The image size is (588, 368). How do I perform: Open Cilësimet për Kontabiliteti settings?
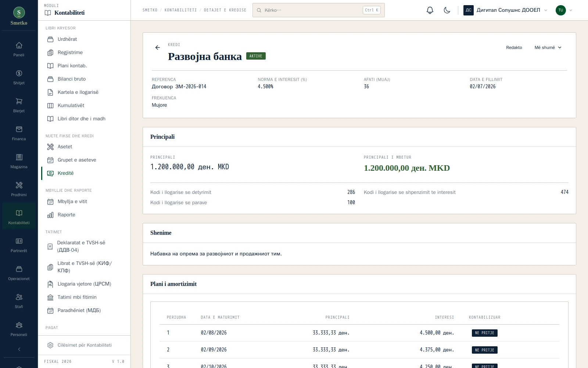coord(84,345)
